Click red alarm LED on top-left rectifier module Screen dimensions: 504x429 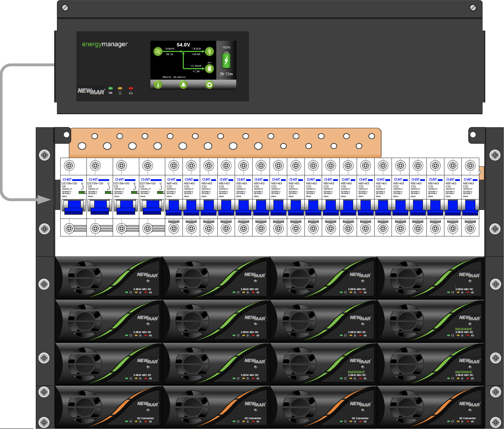point(146,292)
